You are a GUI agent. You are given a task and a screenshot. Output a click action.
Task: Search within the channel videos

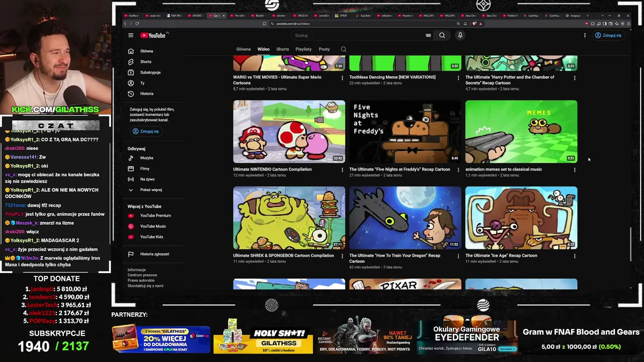(x=344, y=49)
